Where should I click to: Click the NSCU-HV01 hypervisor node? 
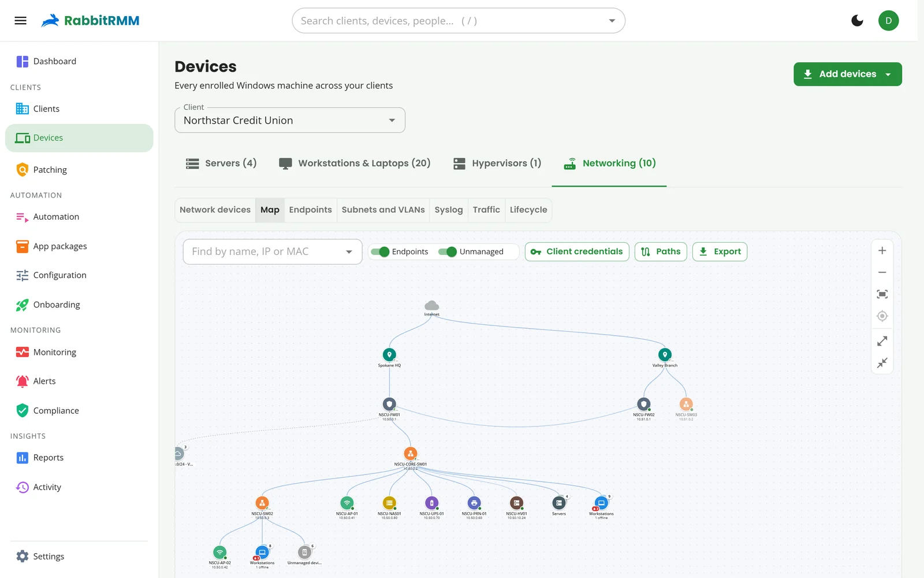[x=516, y=503]
